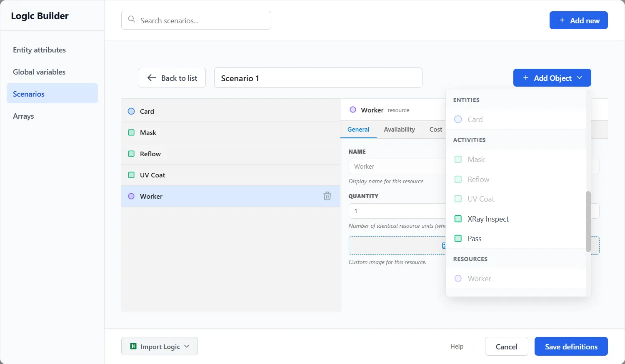Open the Import Logic dropdown

[160, 346]
